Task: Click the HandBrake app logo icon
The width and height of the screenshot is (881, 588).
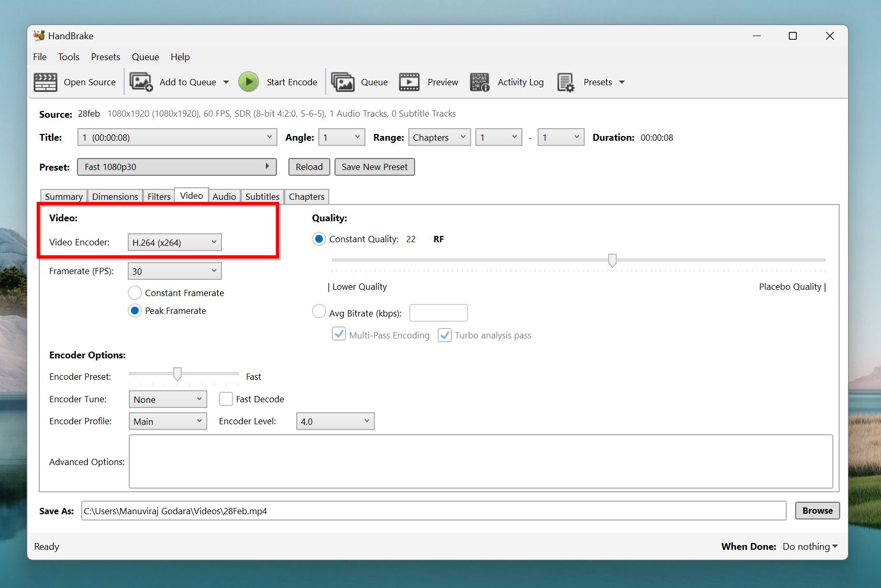Action: (x=39, y=36)
